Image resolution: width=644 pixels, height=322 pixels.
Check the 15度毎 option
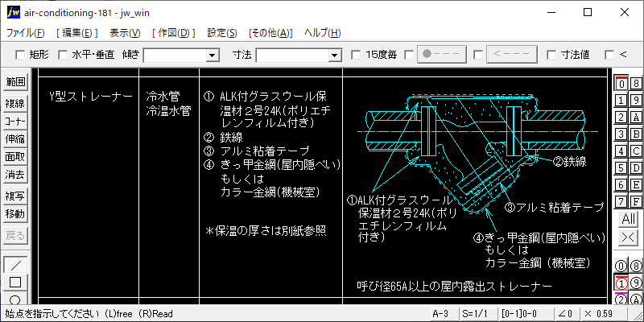click(x=357, y=55)
